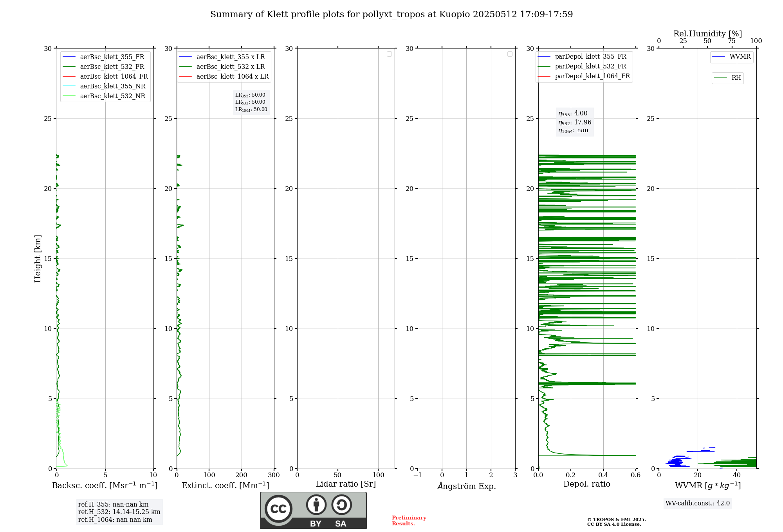
Task: Click the RH legend entry
Action: pyautogui.click(x=727, y=78)
